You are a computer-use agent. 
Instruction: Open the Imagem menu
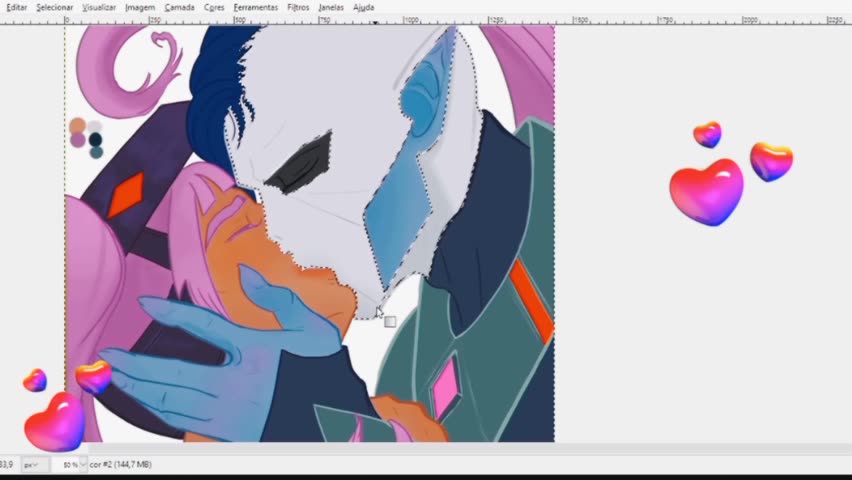(x=140, y=8)
